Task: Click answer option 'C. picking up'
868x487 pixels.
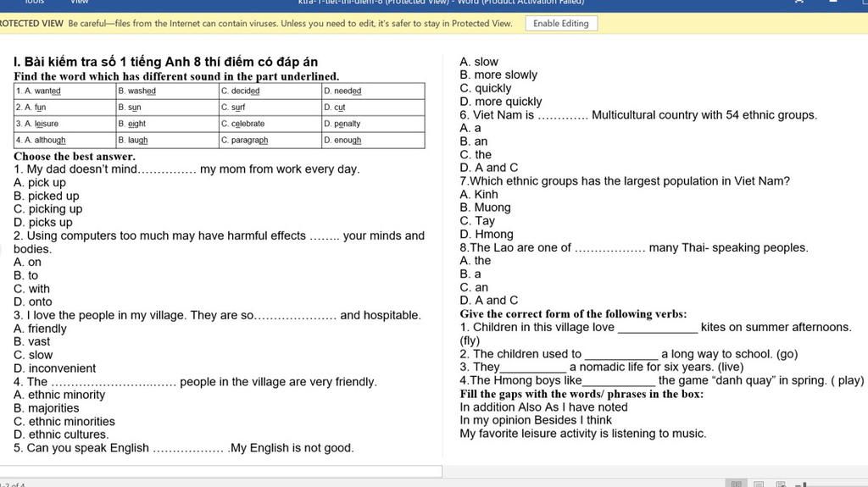Action: [48, 209]
